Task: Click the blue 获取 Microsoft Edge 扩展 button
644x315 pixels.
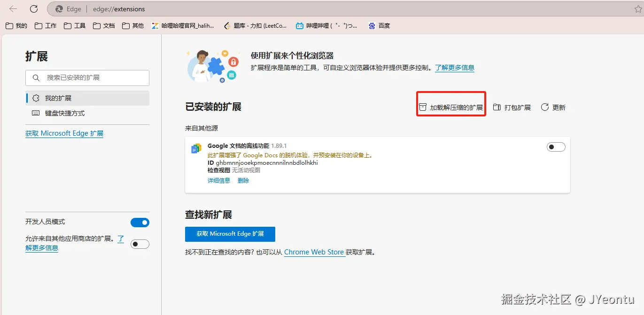Action: pyautogui.click(x=230, y=234)
